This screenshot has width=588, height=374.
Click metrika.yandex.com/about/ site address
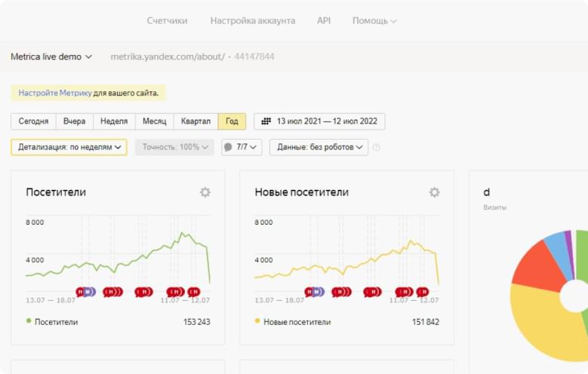coord(168,57)
